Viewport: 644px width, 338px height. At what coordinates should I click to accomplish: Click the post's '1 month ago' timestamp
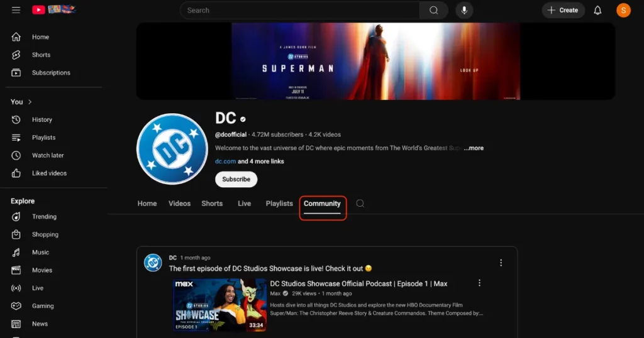click(x=195, y=258)
